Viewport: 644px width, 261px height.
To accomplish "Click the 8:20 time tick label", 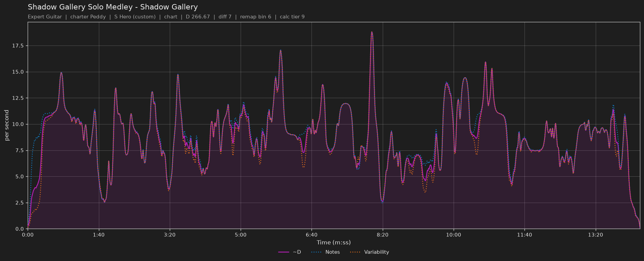I will click(382, 235).
